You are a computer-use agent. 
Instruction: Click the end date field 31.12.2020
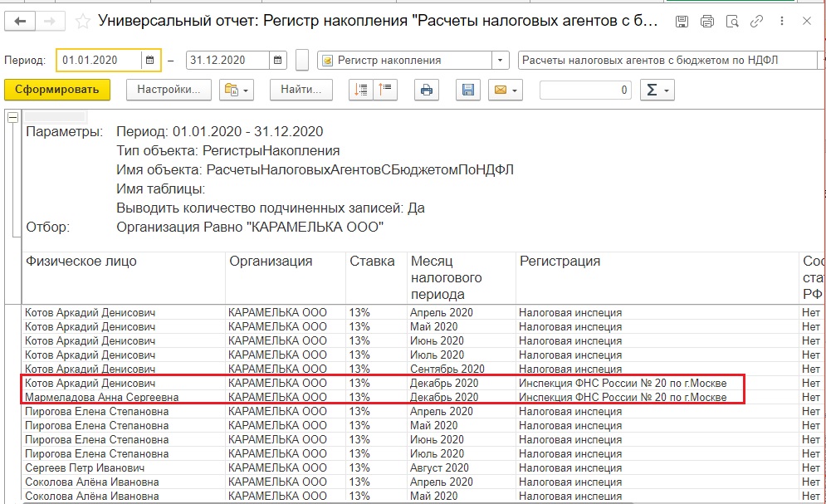pyautogui.click(x=227, y=60)
